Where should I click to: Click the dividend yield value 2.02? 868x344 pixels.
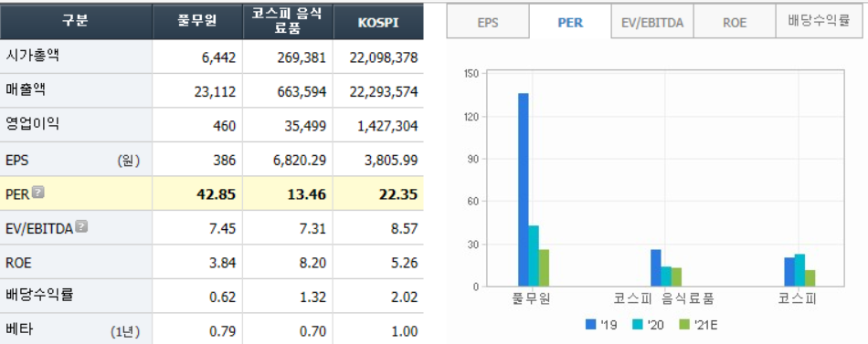[x=405, y=297]
